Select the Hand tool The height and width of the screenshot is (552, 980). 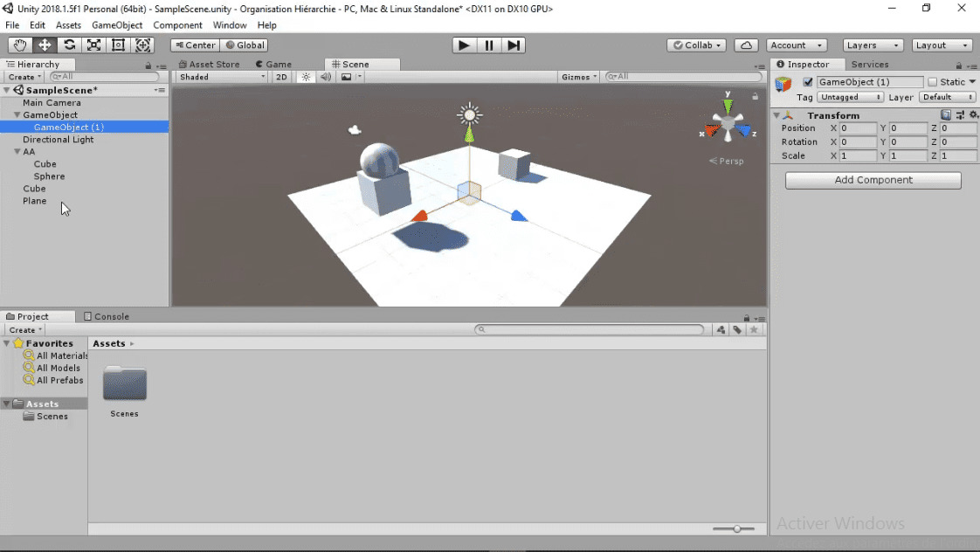coord(18,45)
